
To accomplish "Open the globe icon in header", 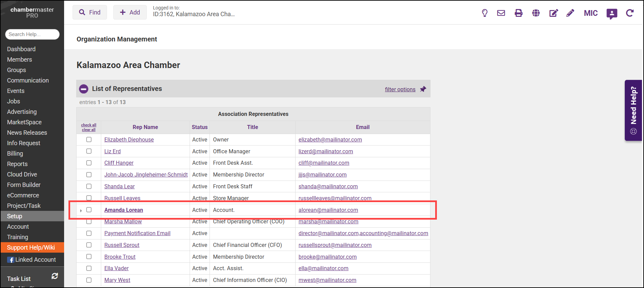I will point(536,13).
